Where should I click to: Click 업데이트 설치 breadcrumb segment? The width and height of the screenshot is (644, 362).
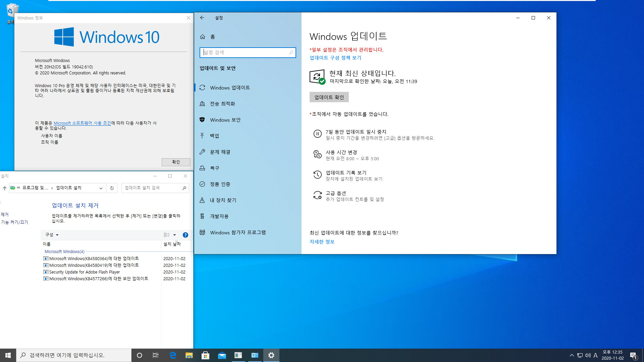coord(69,188)
